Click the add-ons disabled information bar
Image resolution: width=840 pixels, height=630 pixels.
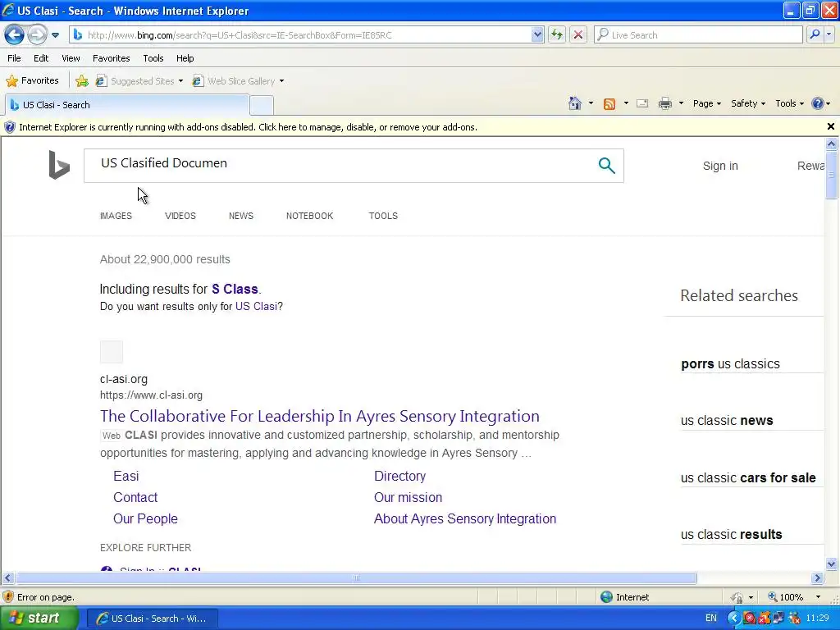click(x=413, y=127)
